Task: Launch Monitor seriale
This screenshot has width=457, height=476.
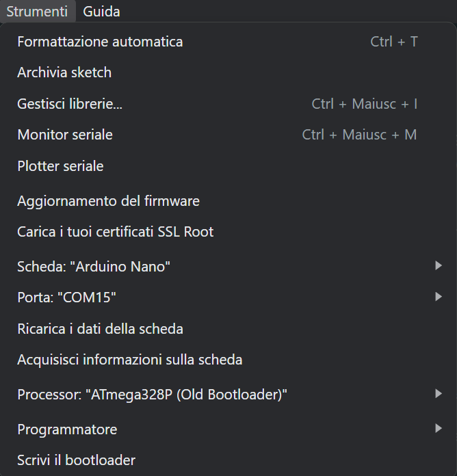Action: [x=65, y=135]
